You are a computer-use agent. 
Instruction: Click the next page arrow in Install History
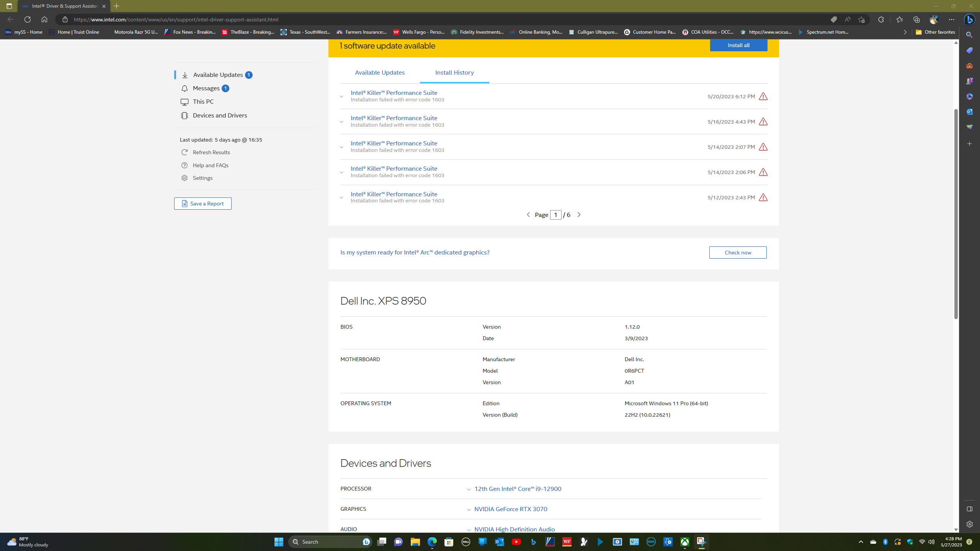579,215
